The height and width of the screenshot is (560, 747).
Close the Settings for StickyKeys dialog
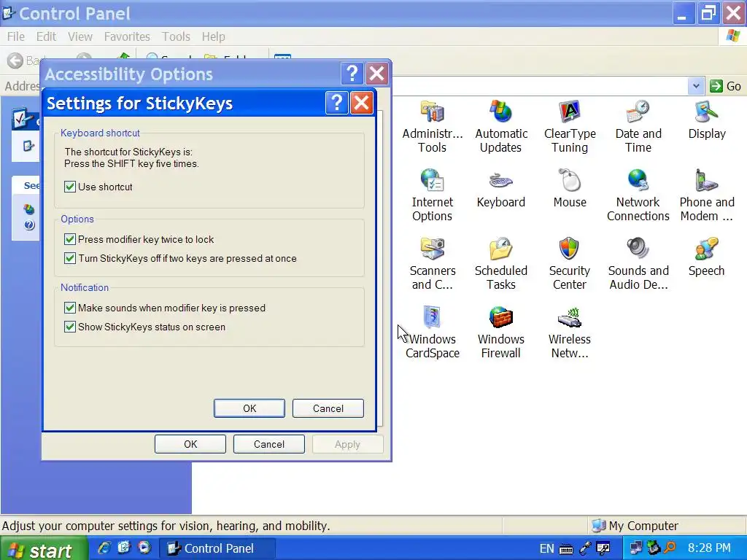coord(362,103)
